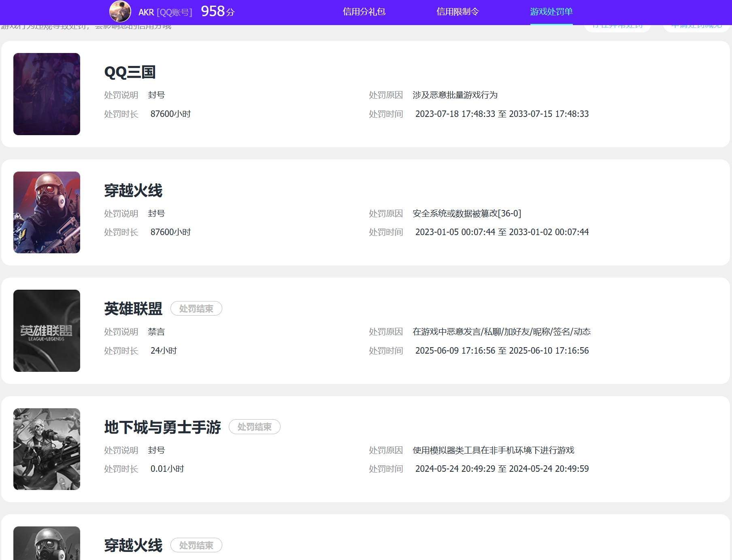Click the 穿越火线 title with 87600小时 ban
The image size is (732, 560).
pyautogui.click(x=133, y=191)
